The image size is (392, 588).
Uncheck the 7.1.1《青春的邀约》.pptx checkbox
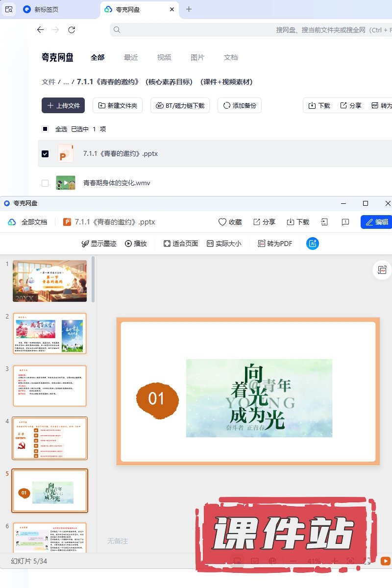coord(45,154)
